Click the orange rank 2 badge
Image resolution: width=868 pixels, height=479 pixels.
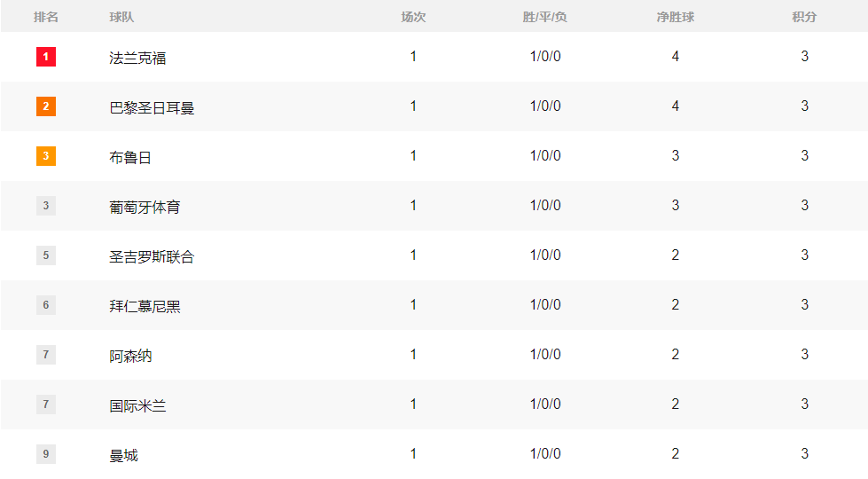click(46, 106)
